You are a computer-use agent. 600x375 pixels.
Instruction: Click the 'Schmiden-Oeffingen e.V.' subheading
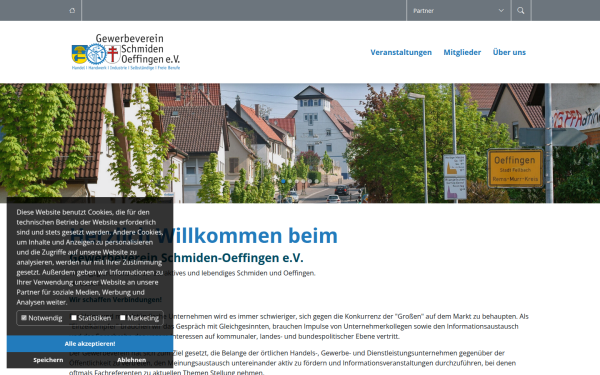[232, 258]
